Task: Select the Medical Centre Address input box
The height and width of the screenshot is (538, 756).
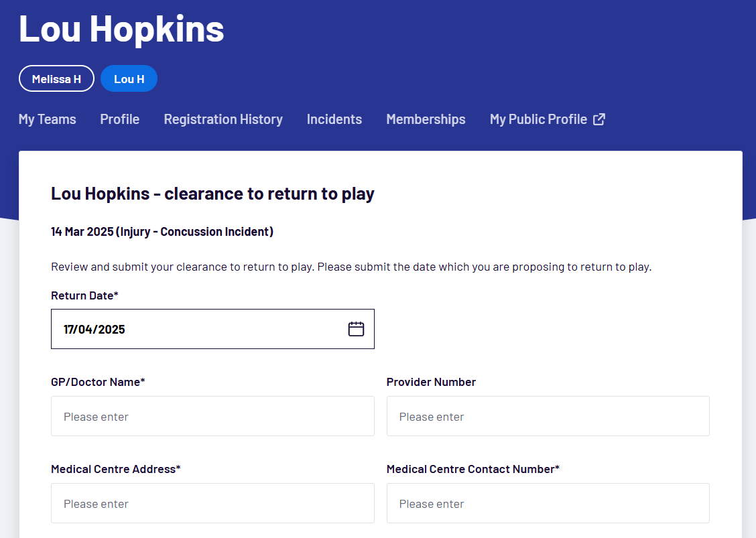Action: click(x=212, y=503)
